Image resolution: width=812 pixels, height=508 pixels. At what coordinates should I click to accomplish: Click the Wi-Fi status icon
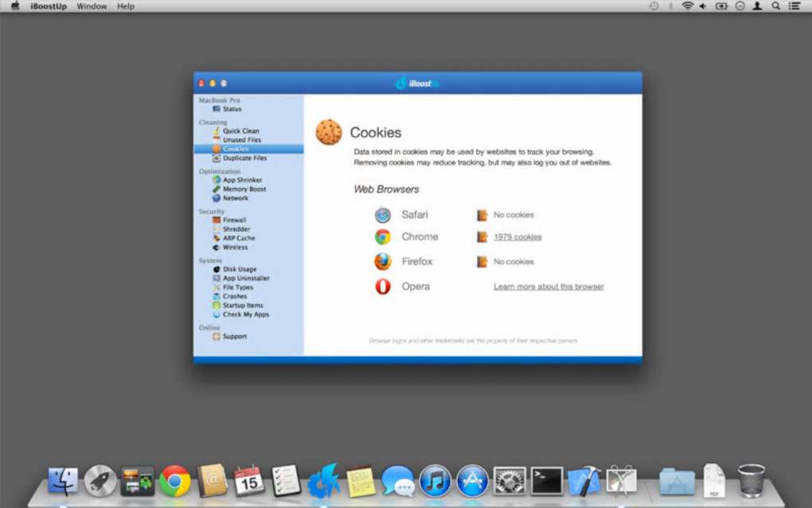pos(687,6)
